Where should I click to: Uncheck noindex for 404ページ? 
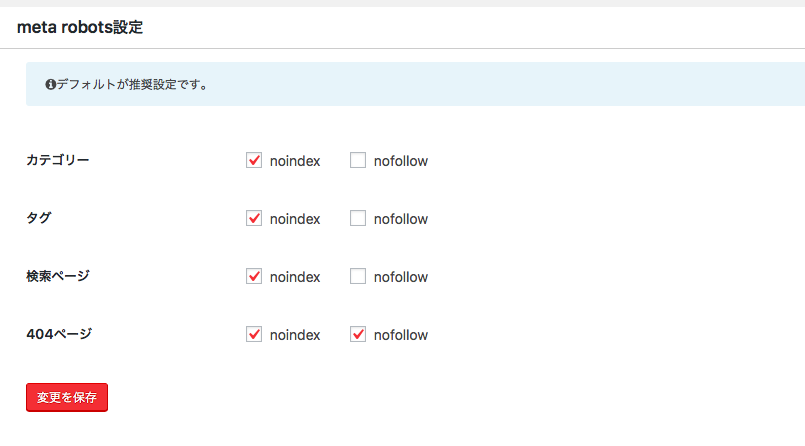tap(254, 334)
